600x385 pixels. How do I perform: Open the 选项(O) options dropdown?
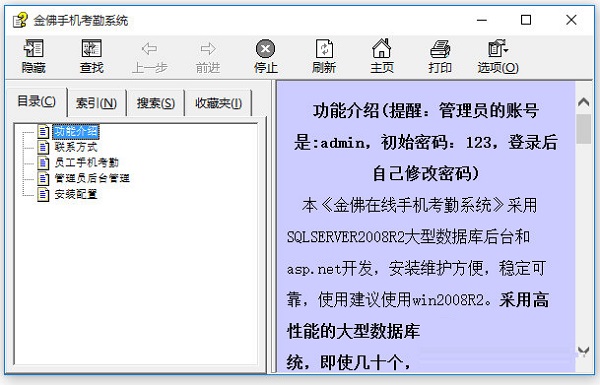coord(498,56)
